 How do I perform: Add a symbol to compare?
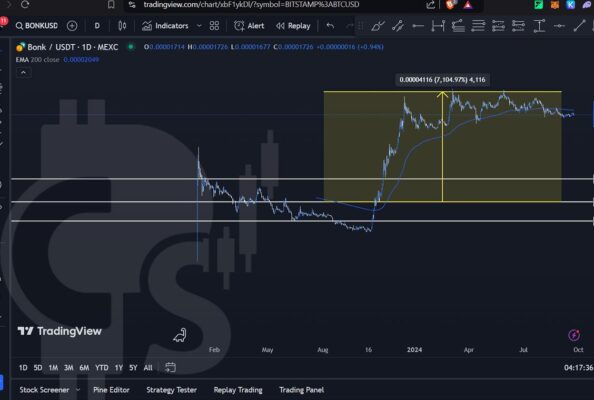click(72, 26)
